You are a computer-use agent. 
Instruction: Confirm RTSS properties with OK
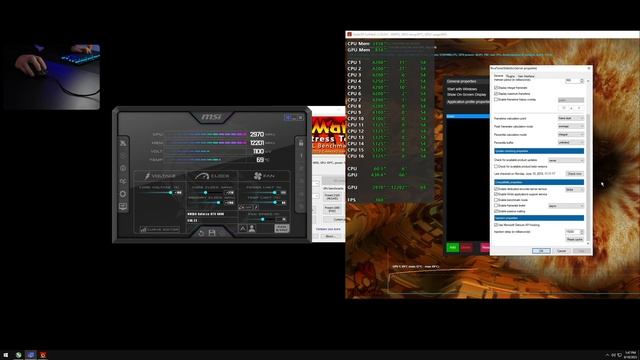click(x=541, y=251)
